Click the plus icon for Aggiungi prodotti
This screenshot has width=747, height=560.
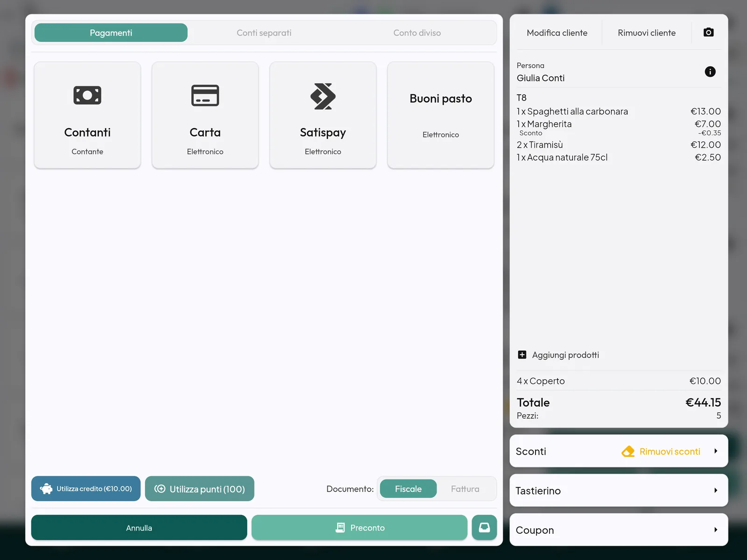click(x=522, y=355)
